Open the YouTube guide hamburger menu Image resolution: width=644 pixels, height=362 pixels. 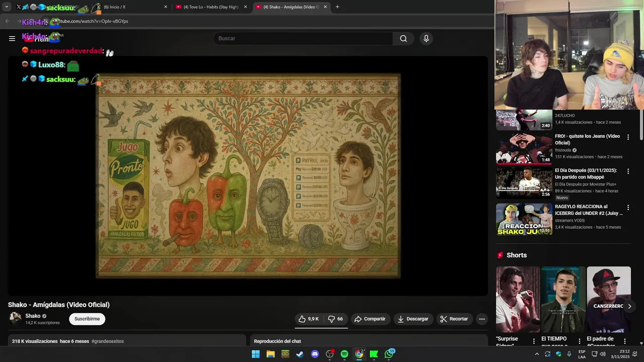12,38
